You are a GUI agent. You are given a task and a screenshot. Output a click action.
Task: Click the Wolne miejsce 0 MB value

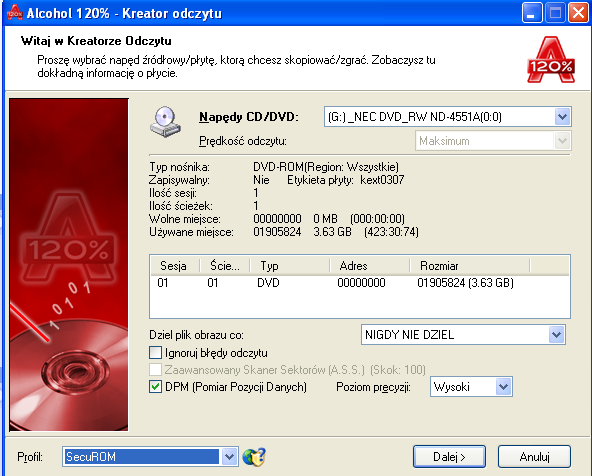pos(325,219)
